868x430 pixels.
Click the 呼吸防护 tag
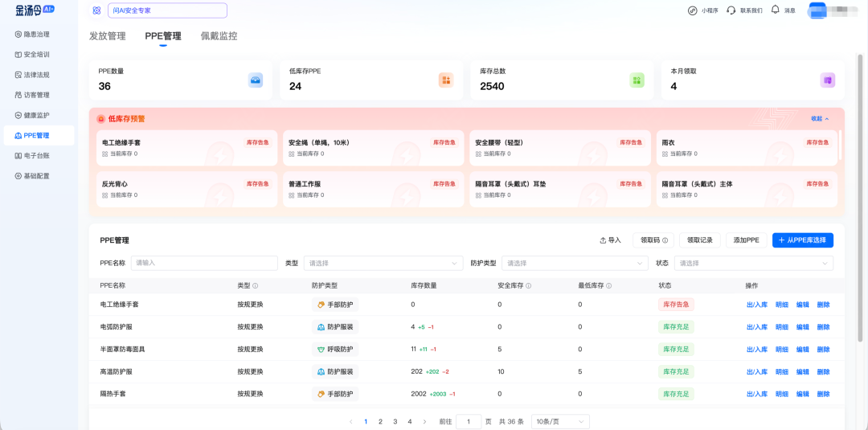tap(335, 349)
